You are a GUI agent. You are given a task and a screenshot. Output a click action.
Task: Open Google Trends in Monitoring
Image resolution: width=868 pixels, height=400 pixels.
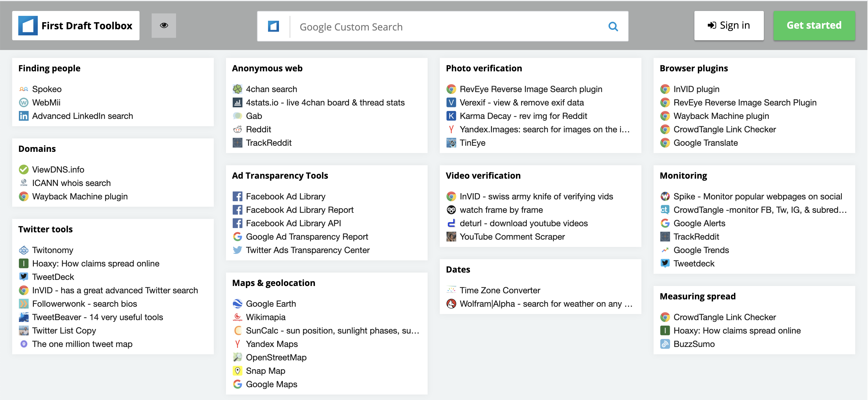click(701, 250)
